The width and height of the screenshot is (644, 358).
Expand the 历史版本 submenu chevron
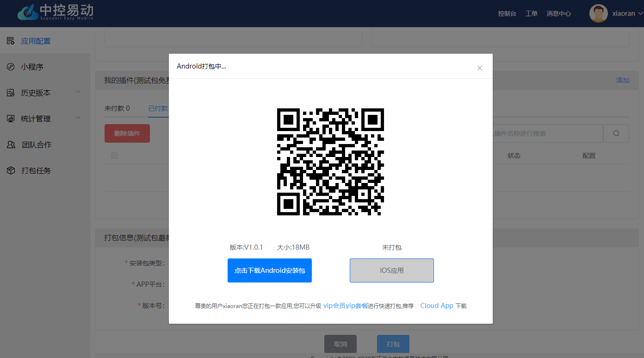78,92
